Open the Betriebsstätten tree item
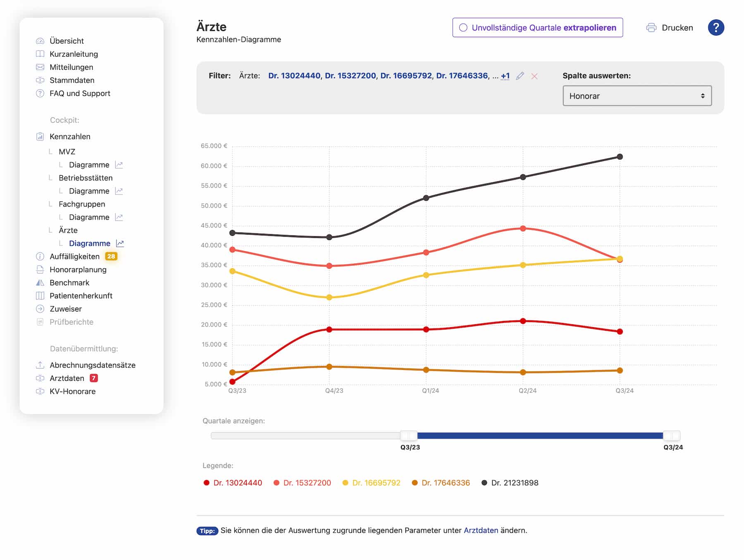The image size is (744, 560). point(86,178)
